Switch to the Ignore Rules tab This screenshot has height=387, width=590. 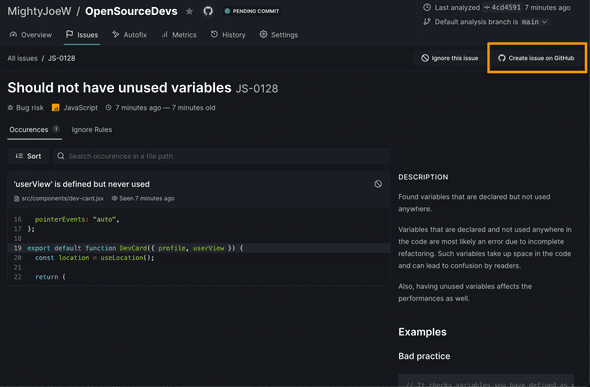(x=92, y=130)
